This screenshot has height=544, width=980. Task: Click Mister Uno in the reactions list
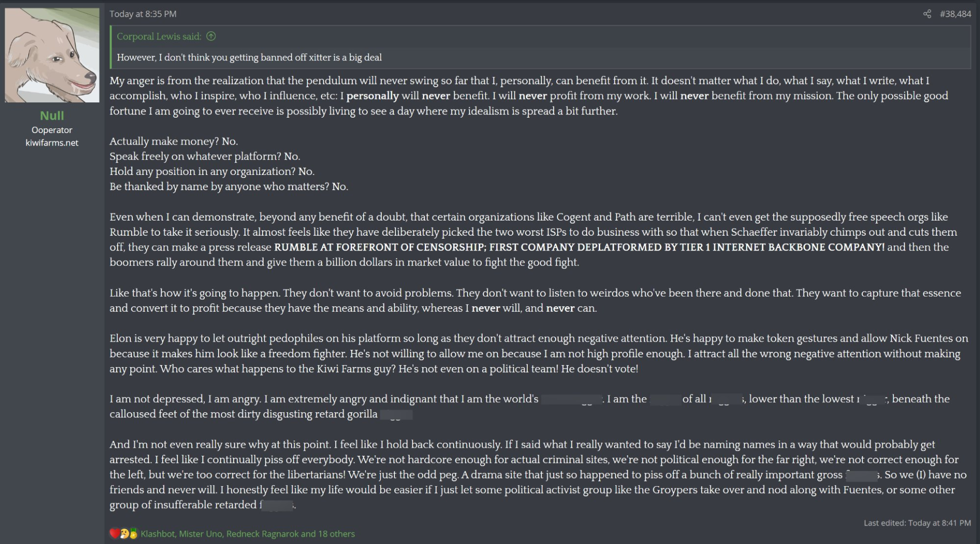[200, 534]
